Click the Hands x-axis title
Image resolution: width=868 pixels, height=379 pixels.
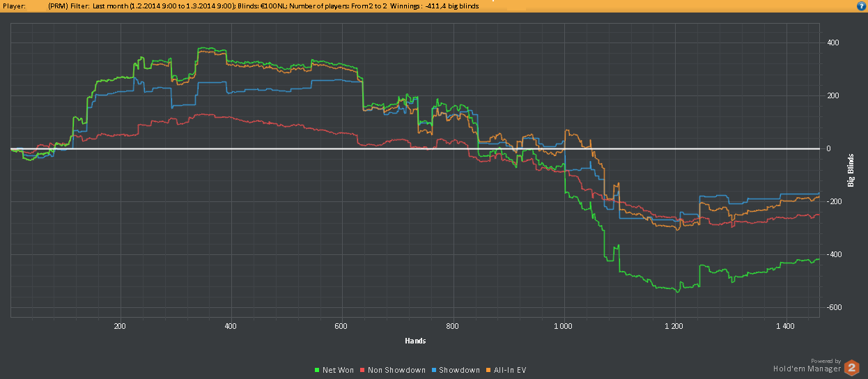click(415, 341)
